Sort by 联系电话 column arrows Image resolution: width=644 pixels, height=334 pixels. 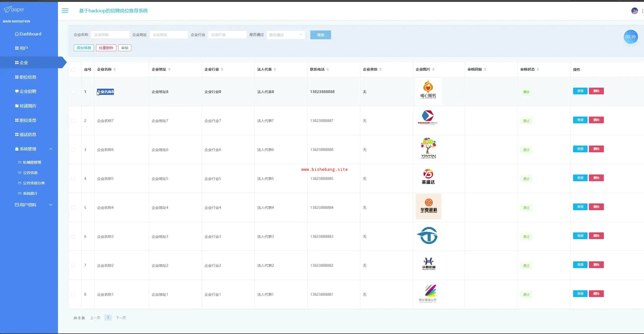[x=328, y=69]
